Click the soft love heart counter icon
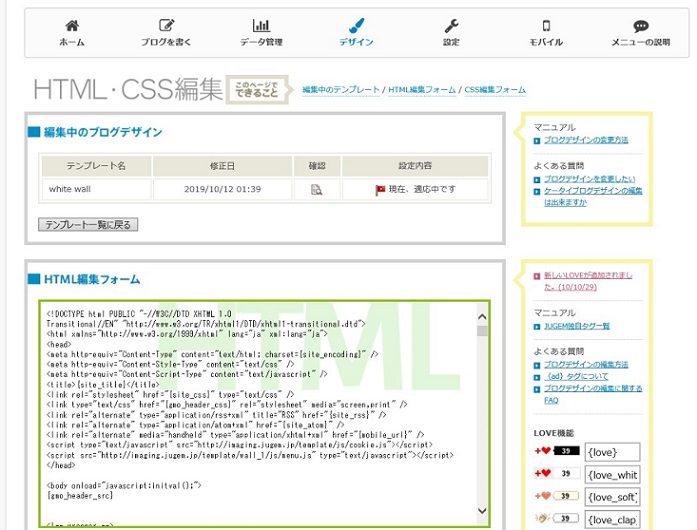The height and width of the screenshot is (530, 697). coord(557,495)
